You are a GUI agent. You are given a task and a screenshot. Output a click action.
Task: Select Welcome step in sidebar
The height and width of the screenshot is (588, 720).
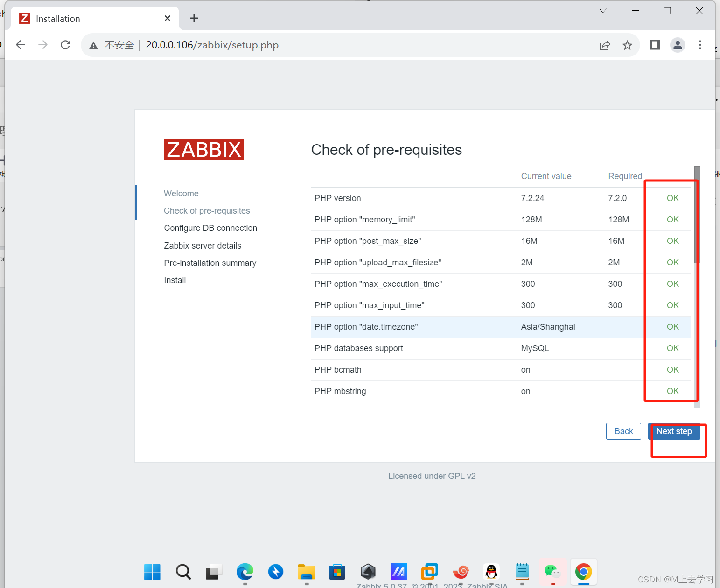pyautogui.click(x=181, y=194)
